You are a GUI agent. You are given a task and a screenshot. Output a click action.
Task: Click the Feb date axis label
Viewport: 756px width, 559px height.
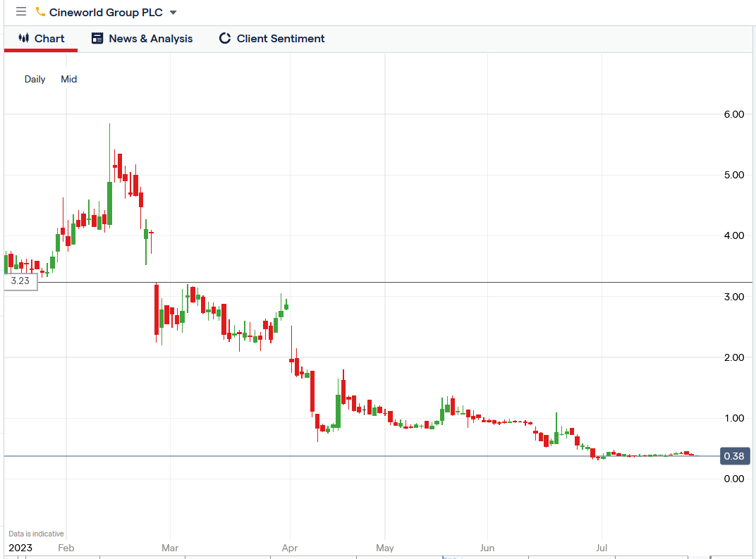66,548
